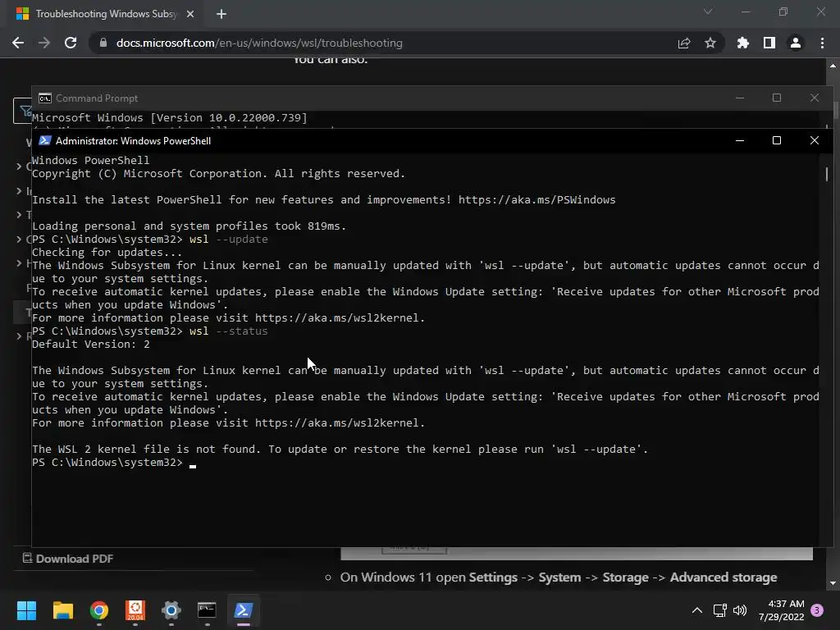Switch to Command Prompt on the taskbar

207,610
